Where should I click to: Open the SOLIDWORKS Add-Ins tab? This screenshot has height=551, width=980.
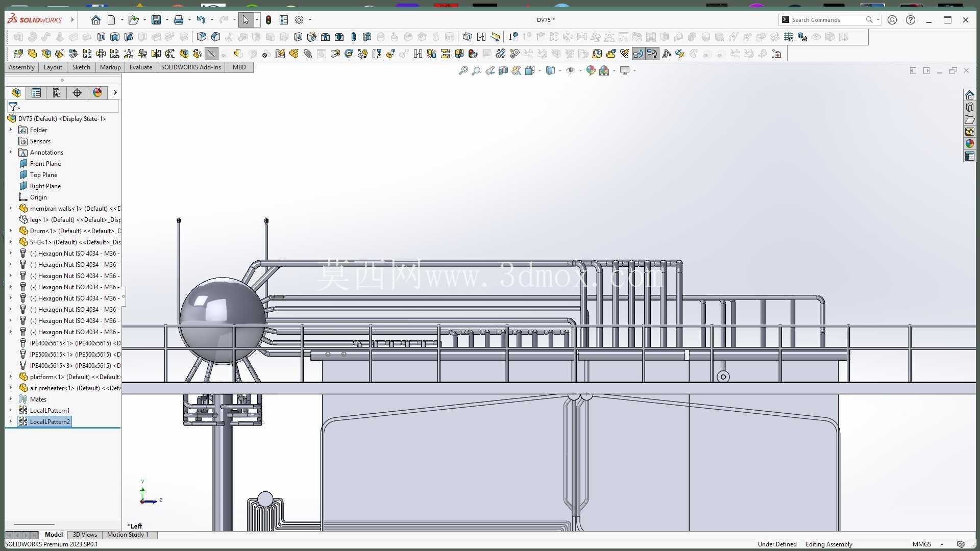191,67
